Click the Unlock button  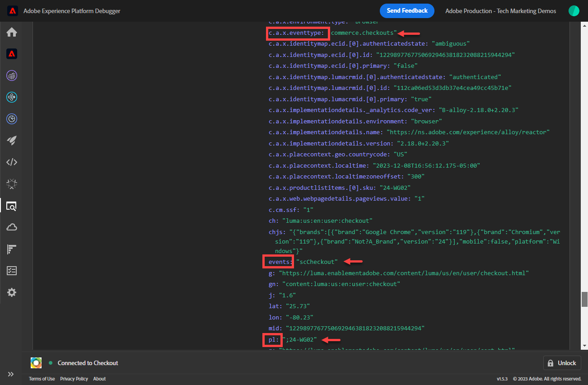pyautogui.click(x=562, y=363)
